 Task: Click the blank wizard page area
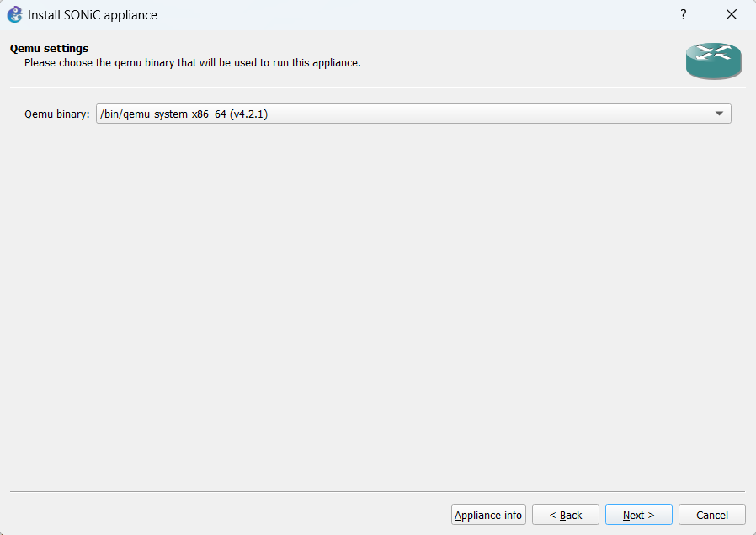(x=377, y=303)
